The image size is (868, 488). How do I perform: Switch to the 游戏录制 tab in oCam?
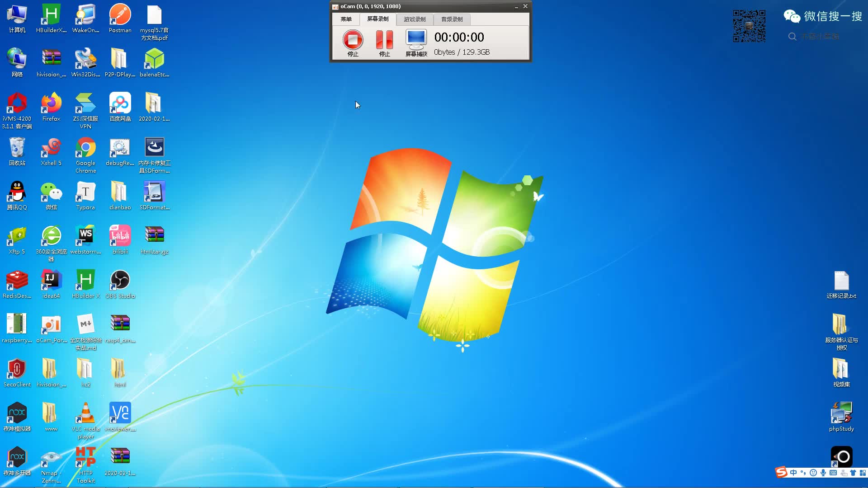coord(415,19)
